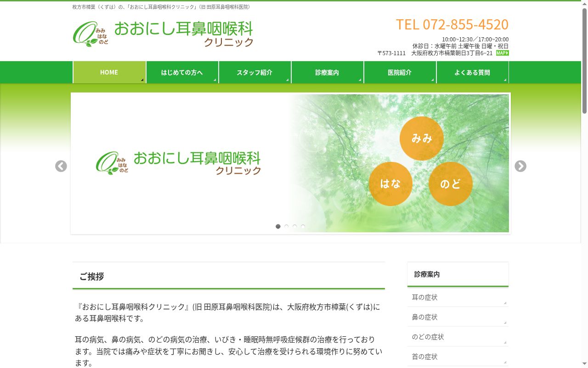Open the よくある質問 menu item
Viewport: 588px width, 368px height.
point(472,72)
